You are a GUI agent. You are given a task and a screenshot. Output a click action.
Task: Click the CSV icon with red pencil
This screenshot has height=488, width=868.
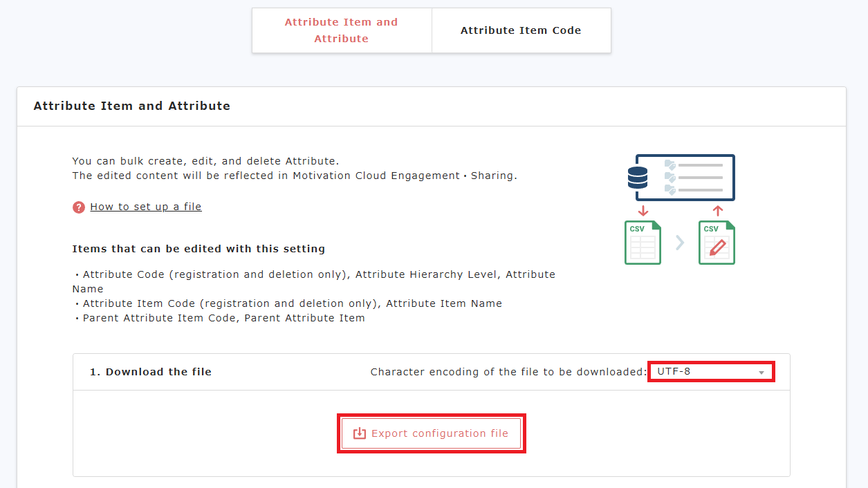[717, 242]
